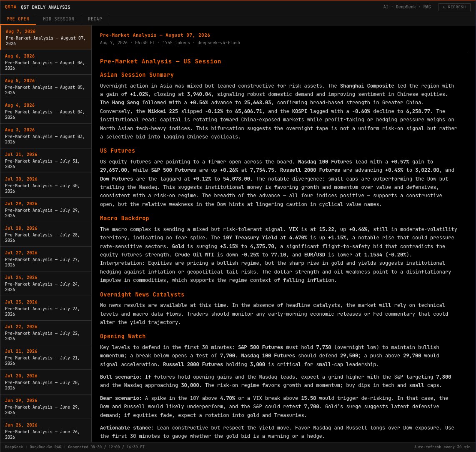Click the bold '10Y Treasury Yield' text
Screen dimensions: 476x452
(250, 238)
